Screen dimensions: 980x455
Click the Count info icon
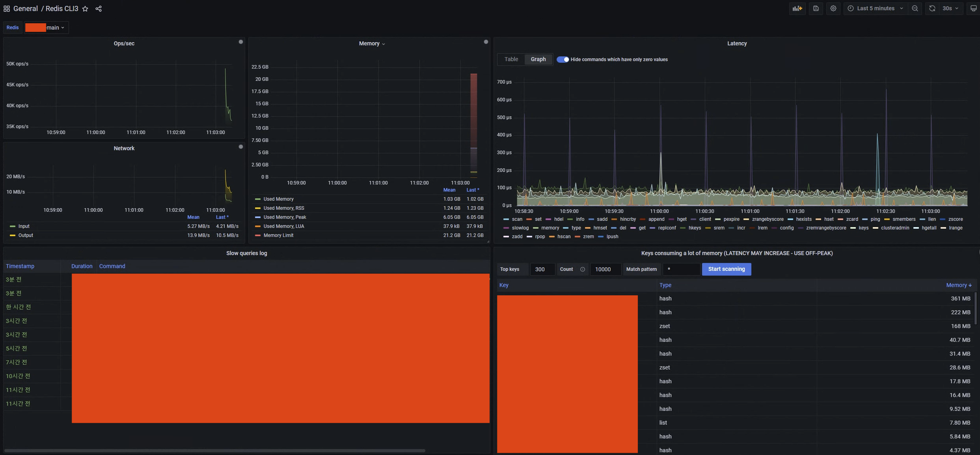click(582, 269)
